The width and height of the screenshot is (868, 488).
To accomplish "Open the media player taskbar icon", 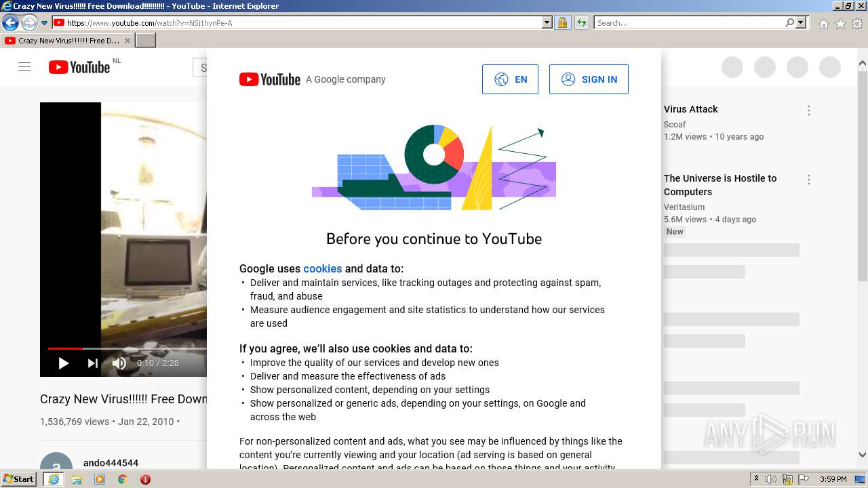I will pos(100,479).
